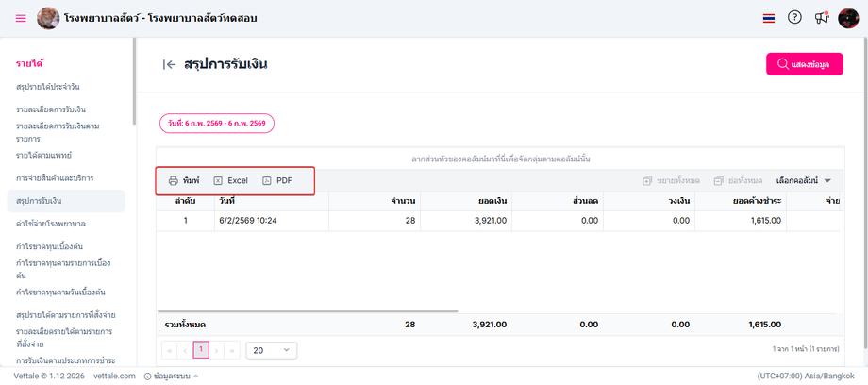Click the date range filter pill
Screen dimensions: 868x385
click(x=217, y=124)
